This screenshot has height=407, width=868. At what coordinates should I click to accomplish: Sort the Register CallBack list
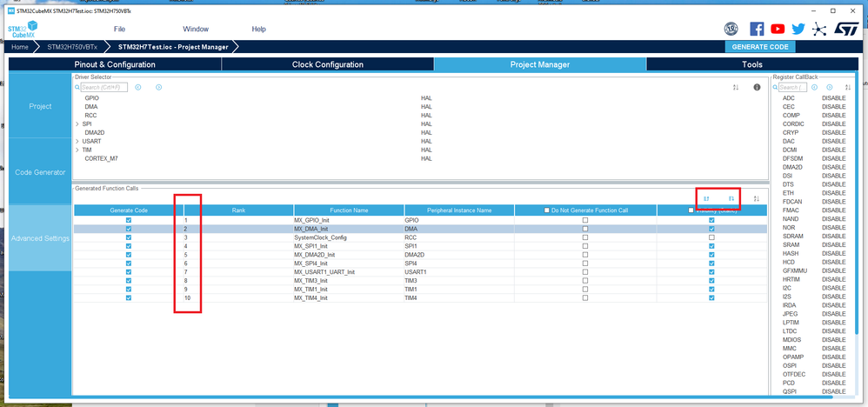[848, 88]
